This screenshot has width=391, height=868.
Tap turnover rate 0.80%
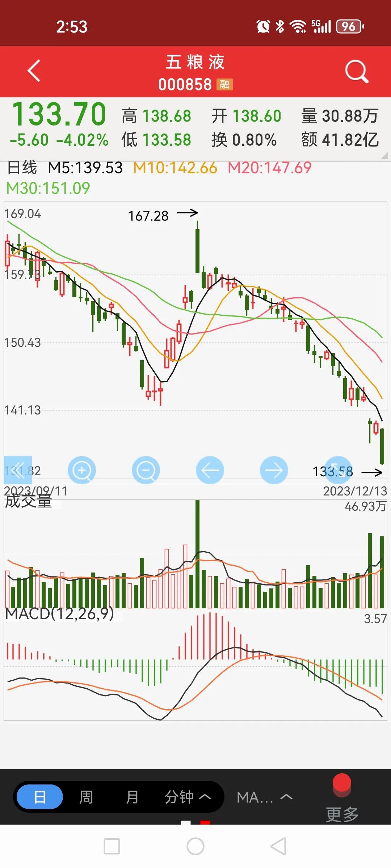click(x=255, y=140)
